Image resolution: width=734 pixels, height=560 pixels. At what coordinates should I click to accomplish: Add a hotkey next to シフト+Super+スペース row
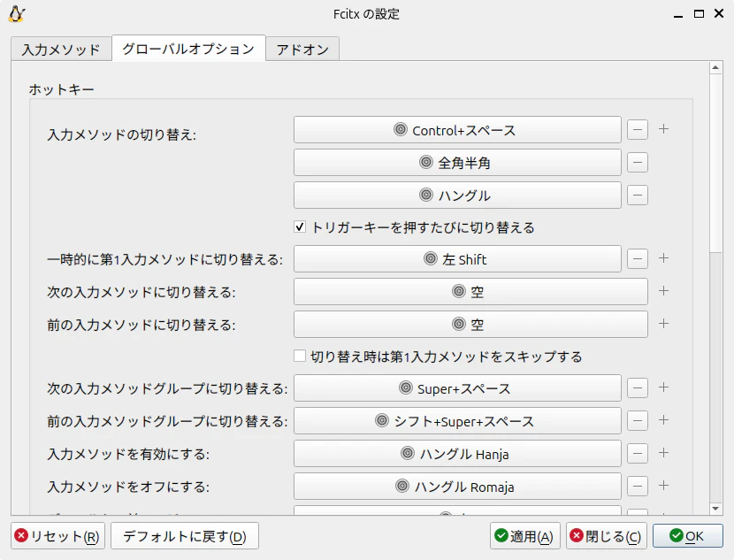point(663,420)
